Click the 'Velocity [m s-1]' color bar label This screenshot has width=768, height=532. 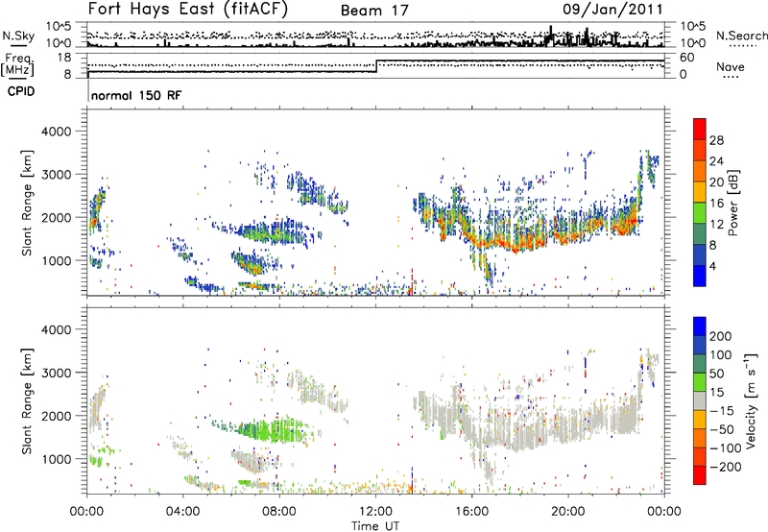coord(751,400)
